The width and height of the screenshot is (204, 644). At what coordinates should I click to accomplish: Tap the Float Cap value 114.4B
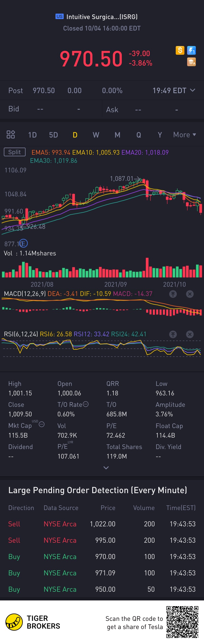click(x=165, y=435)
